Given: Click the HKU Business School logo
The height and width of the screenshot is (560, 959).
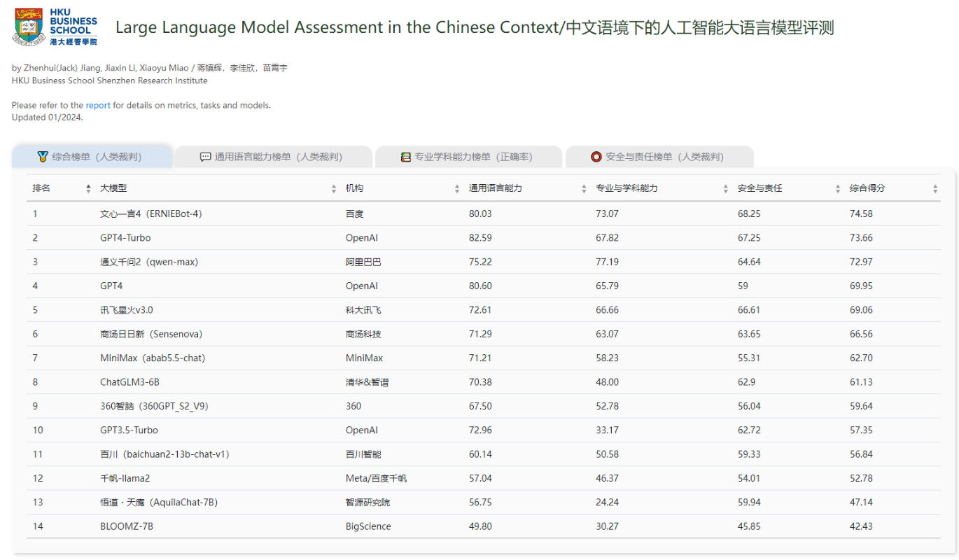Looking at the screenshot, I should tap(55, 27).
